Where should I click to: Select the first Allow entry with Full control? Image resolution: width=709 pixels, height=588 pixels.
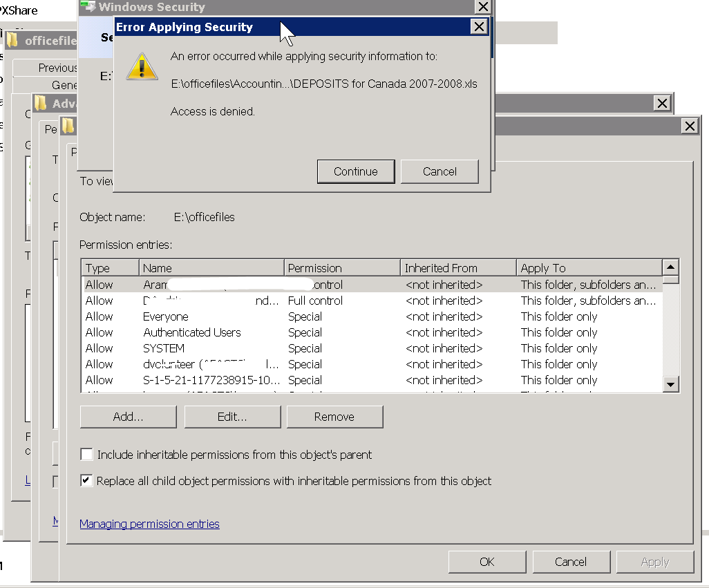click(372, 285)
